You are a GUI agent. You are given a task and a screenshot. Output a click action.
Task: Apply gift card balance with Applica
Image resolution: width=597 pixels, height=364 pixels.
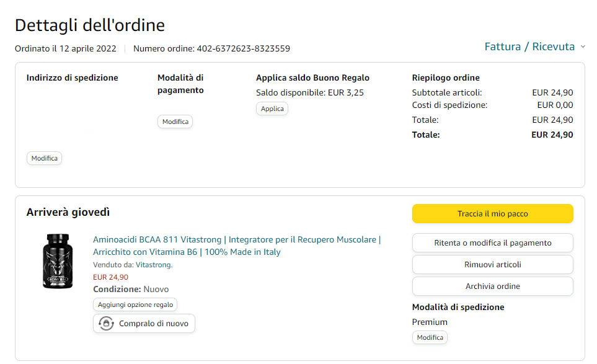[272, 109]
